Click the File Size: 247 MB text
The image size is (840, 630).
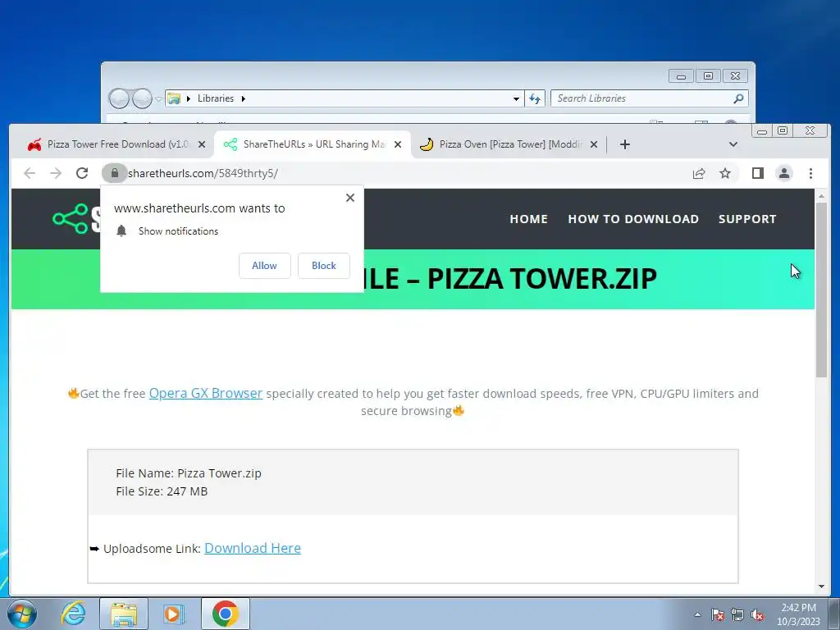tap(162, 491)
